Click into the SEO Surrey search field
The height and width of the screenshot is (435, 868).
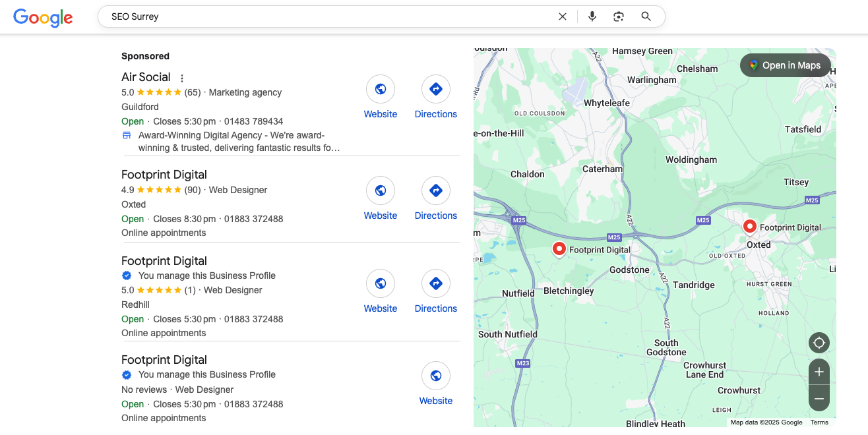[330, 16]
